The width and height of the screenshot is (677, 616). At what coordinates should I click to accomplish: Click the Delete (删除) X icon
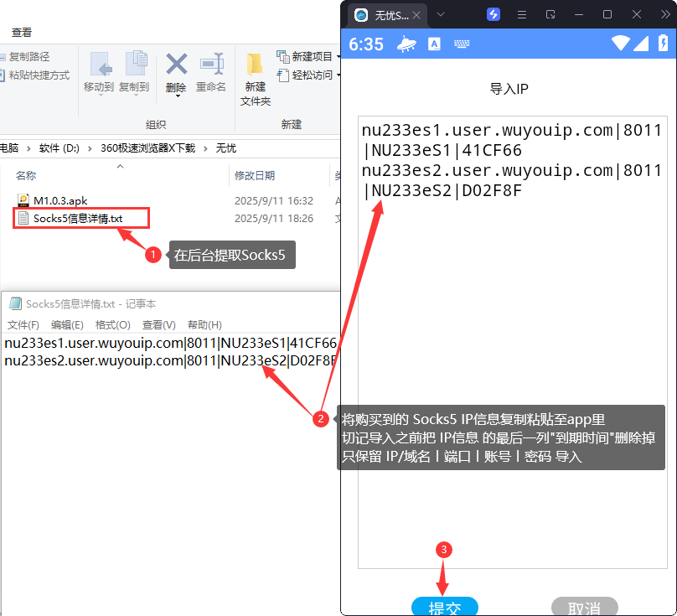tap(176, 65)
